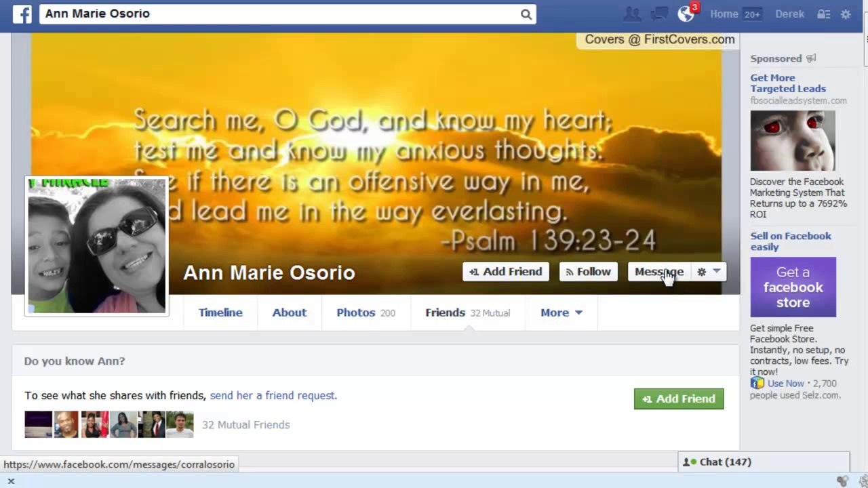Click send her a friend request link
The height and width of the screenshot is (488, 868).
coord(273,395)
